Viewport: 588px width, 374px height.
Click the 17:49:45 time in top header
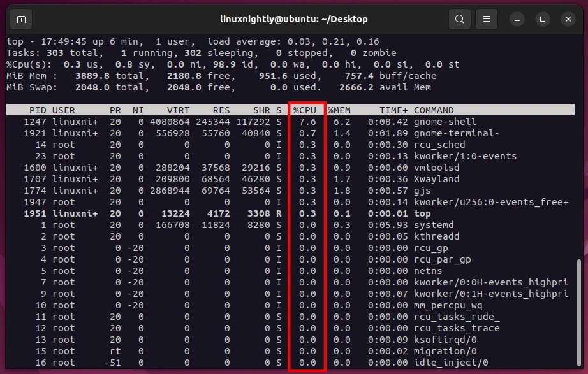tap(64, 41)
